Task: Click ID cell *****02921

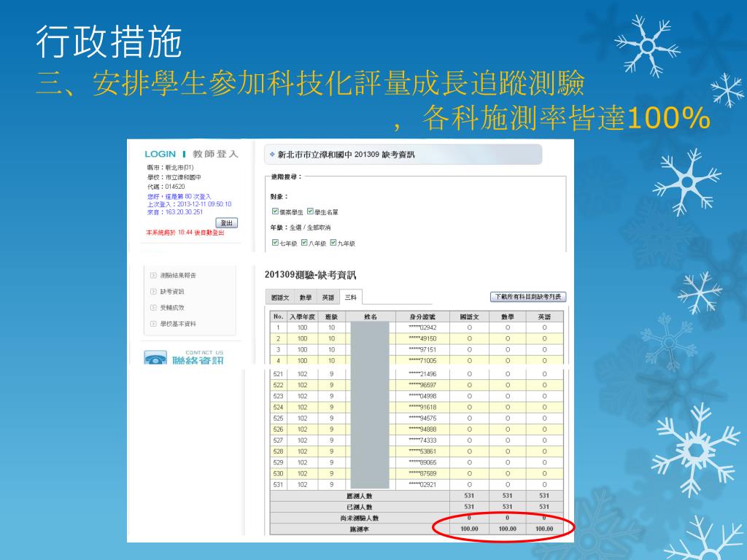Action: [x=422, y=484]
